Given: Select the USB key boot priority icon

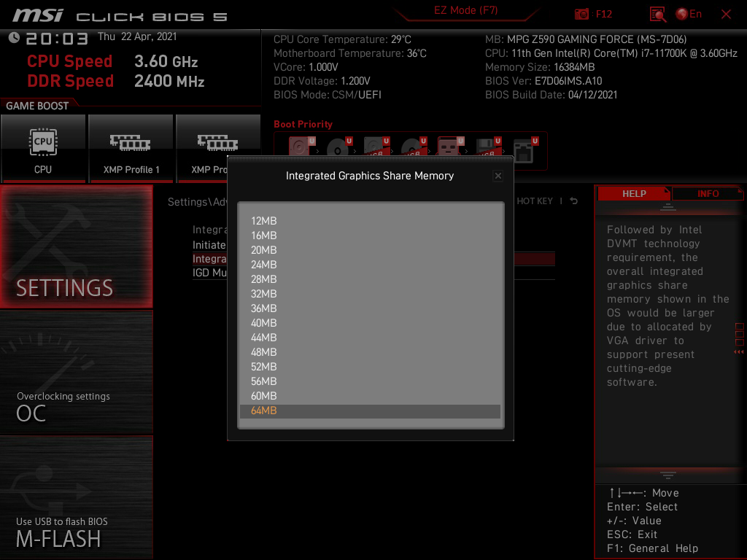Looking at the screenshot, I should 451,147.
